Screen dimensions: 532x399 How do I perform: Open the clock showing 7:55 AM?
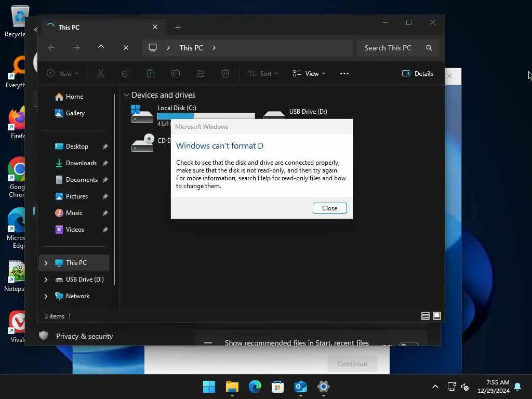pyautogui.click(x=494, y=387)
